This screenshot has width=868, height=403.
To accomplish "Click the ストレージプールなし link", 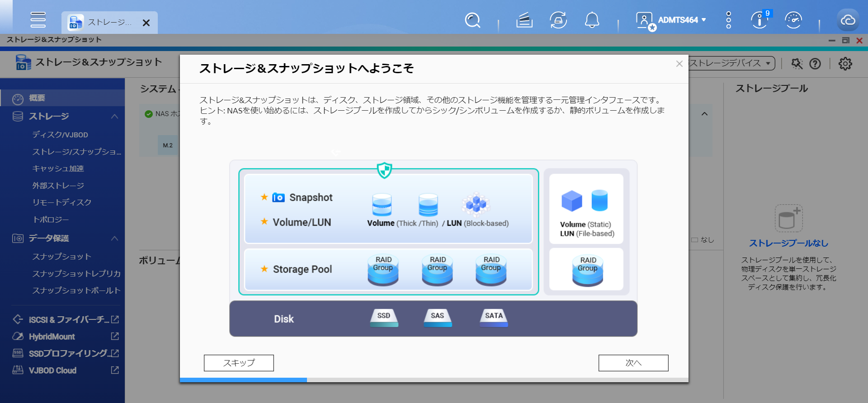I will tap(788, 243).
